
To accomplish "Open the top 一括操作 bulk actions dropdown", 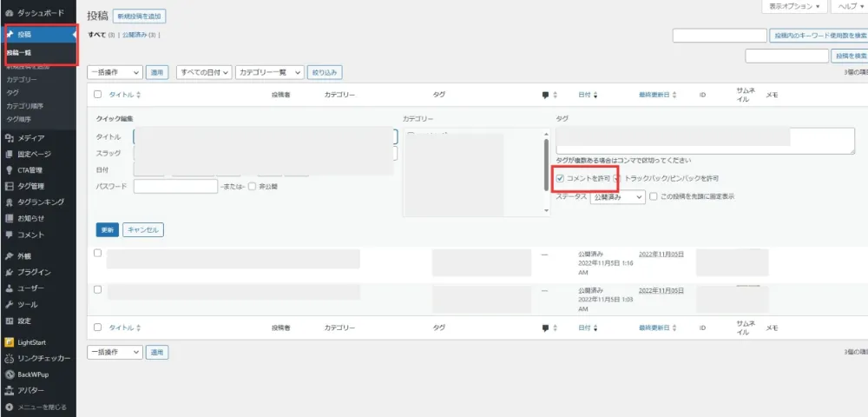I will pos(115,73).
